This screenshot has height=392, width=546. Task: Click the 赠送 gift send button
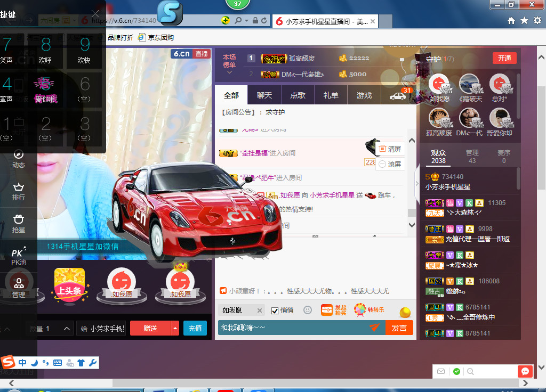coord(150,328)
